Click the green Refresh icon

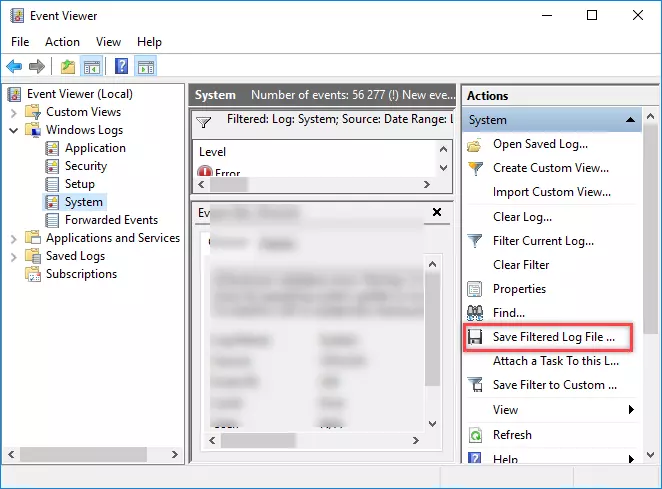coord(475,435)
